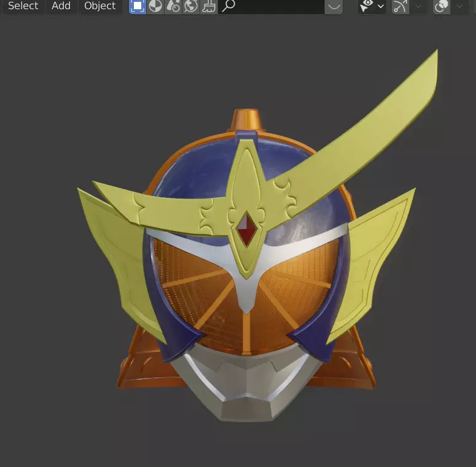Click the highlighted blue square icon button
The height and width of the screenshot is (467, 476).
point(138,6)
